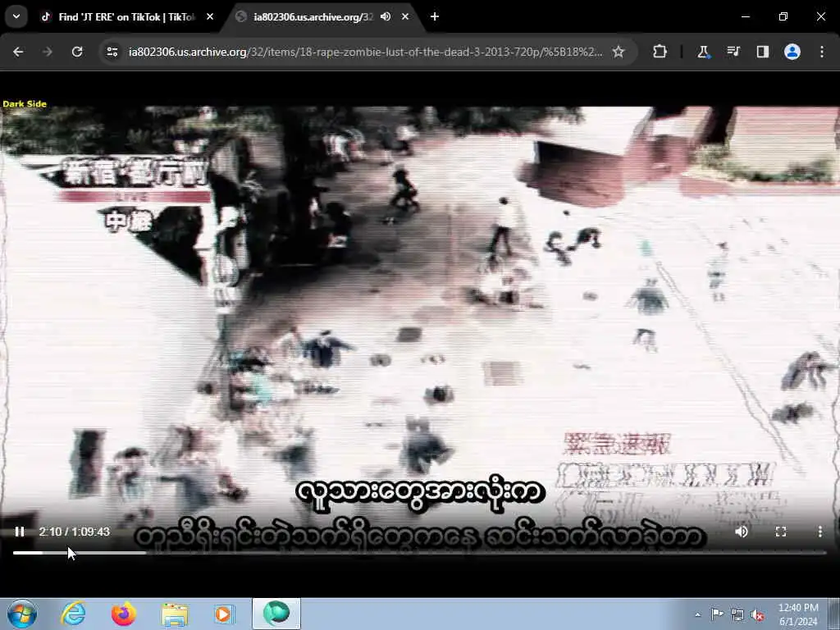
Task: Open the Windows Start menu
Action: (x=22, y=614)
